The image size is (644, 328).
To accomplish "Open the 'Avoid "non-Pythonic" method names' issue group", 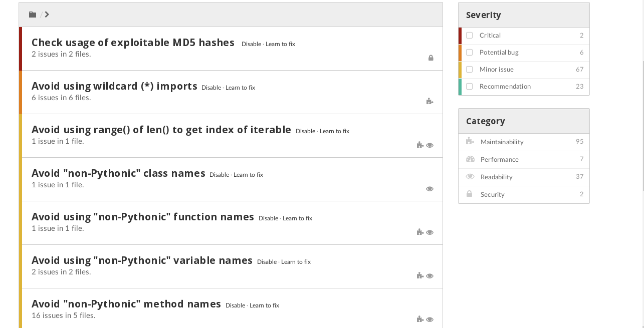I will click(x=126, y=304).
